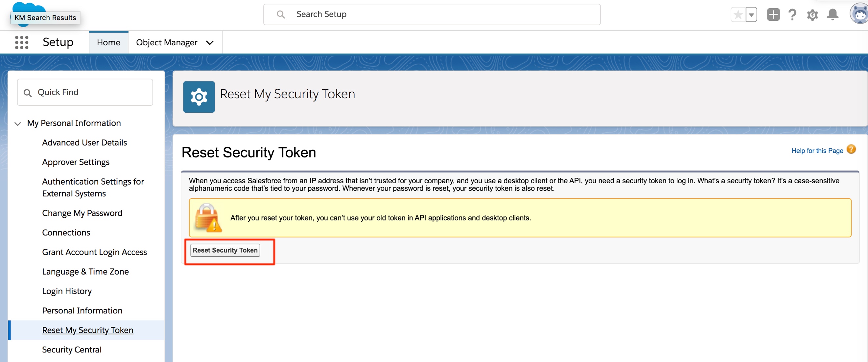Viewport: 868px width, 362px height.
Task: Switch to the Home tab
Action: click(x=108, y=42)
